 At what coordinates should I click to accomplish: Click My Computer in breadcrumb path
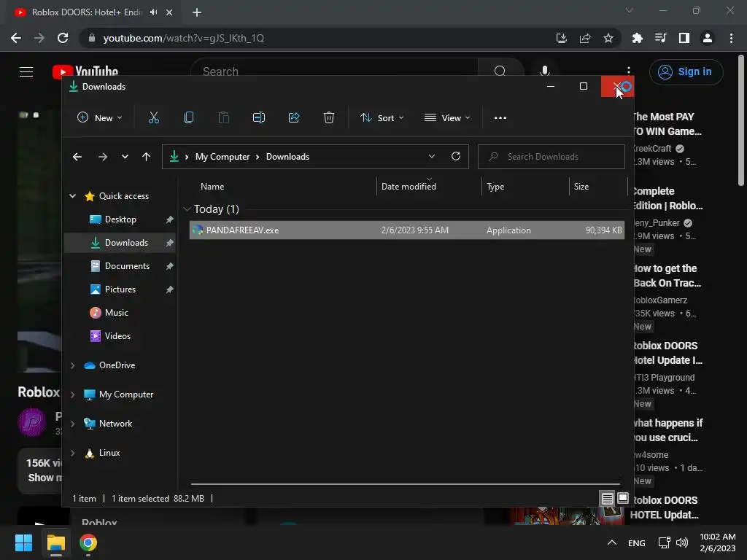222,157
